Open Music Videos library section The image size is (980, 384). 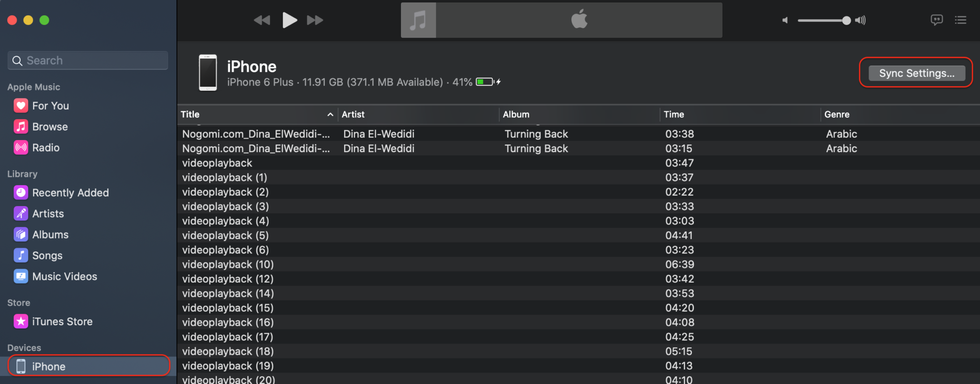pos(65,277)
